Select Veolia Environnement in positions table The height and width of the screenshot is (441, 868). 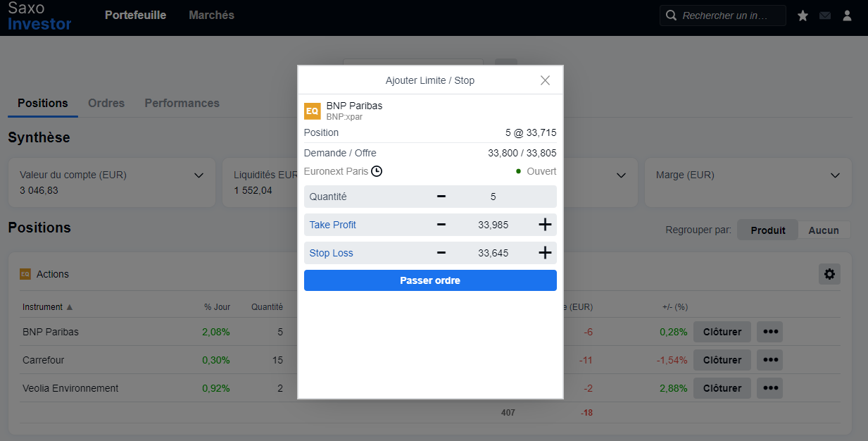click(70, 388)
